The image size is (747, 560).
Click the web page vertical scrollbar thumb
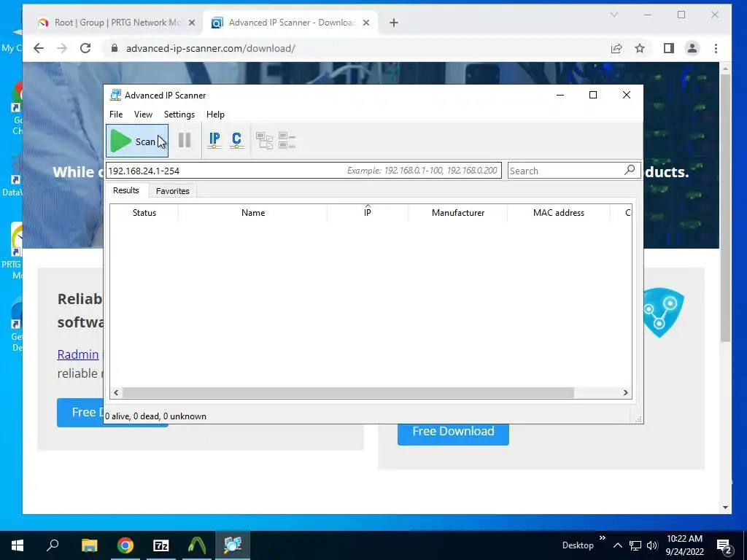725,208
